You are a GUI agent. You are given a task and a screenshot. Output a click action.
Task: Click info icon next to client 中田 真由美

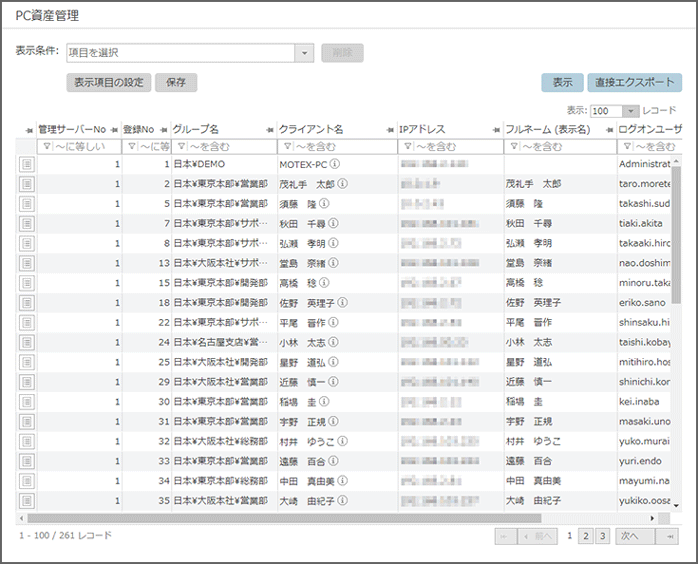coord(343,481)
